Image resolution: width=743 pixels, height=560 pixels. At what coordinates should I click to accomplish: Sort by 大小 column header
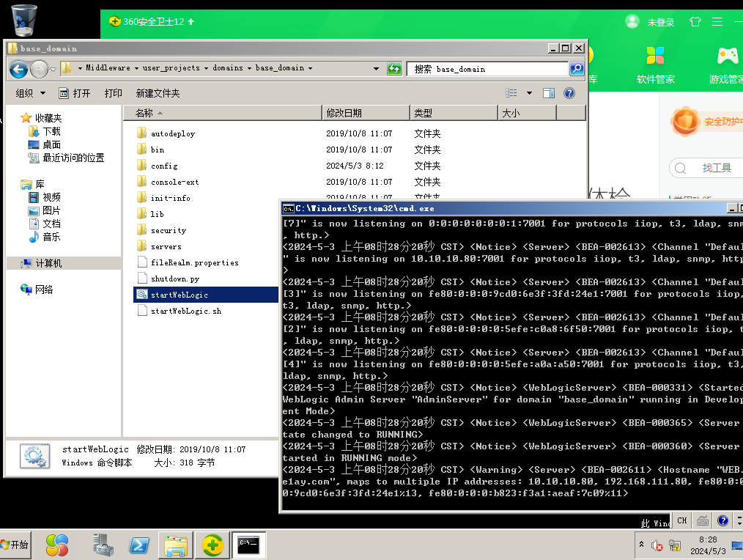tap(527, 113)
